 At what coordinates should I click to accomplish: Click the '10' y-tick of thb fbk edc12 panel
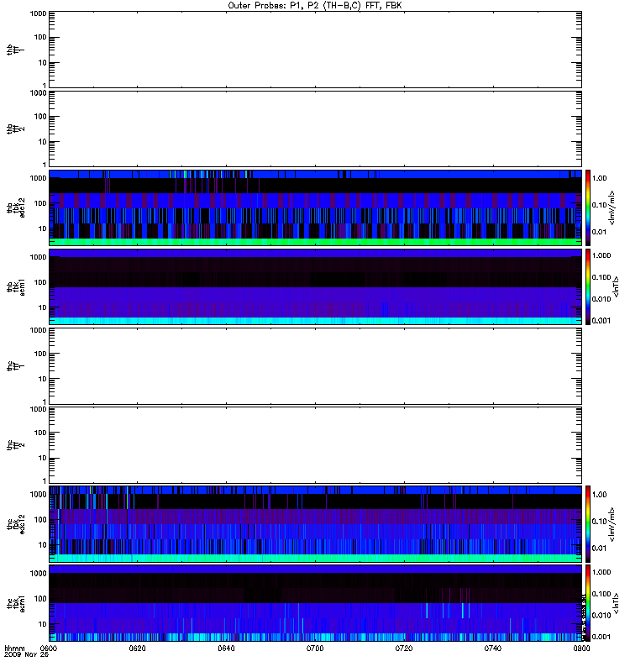click(x=42, y=228)
